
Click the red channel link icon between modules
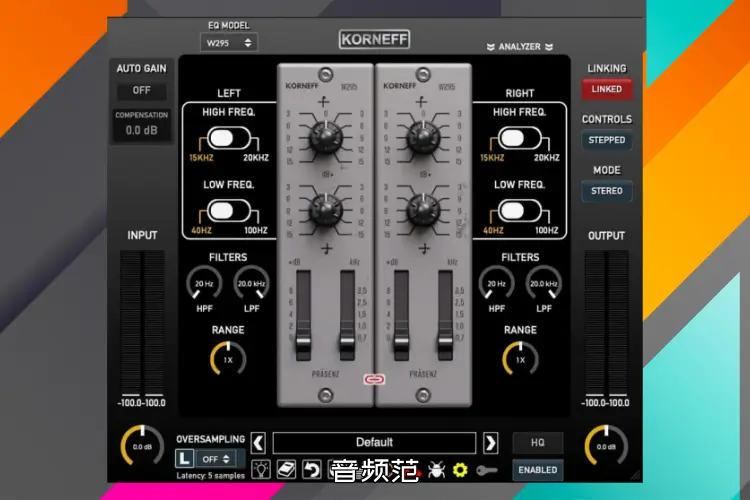coord(374,379)
